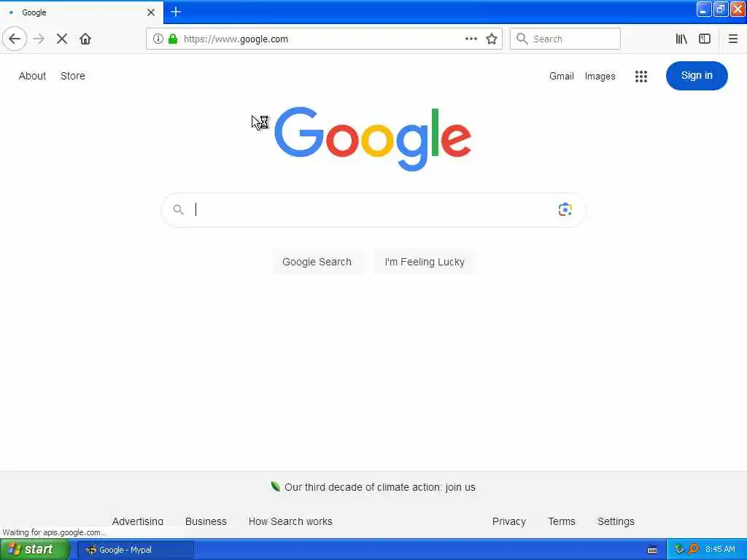
Task: Bookmark this page with star icon
Action: coord(492,39)
